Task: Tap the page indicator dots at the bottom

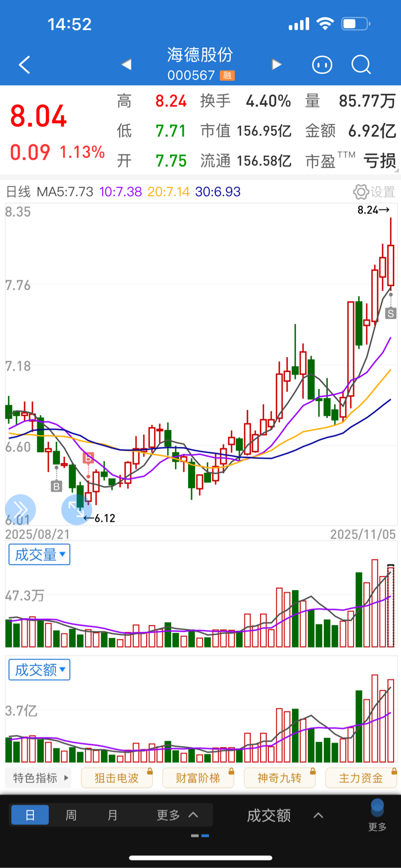Action: pos(200,836)
